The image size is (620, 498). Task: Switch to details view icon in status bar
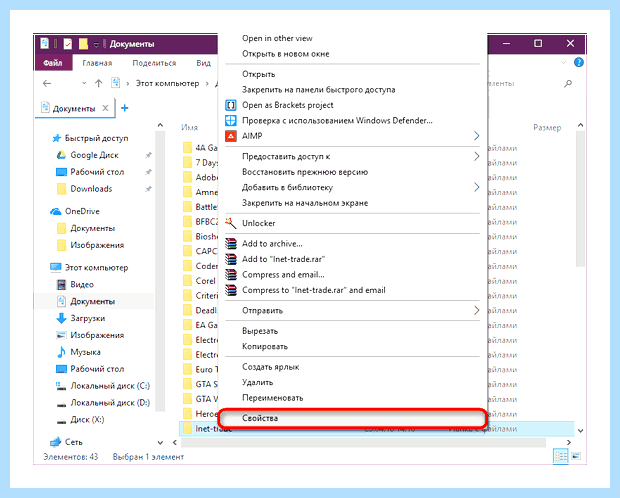tap(561, 456)
